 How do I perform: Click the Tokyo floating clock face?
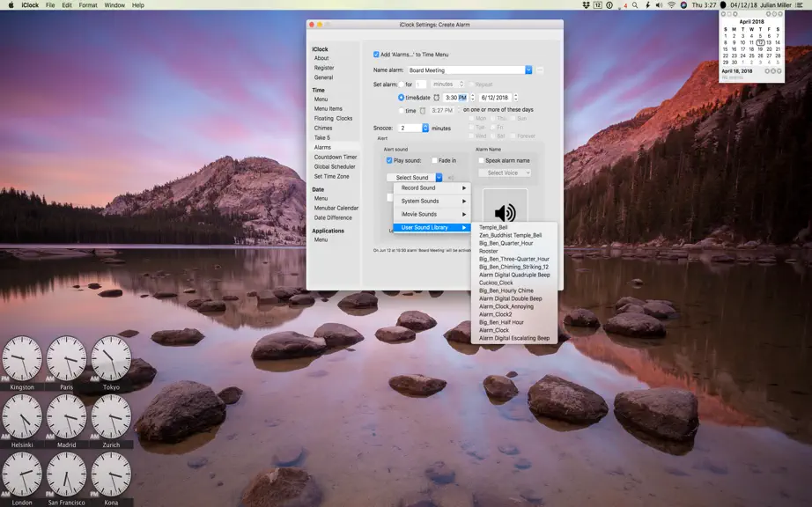pyautogui.click(x=111, y=358)
